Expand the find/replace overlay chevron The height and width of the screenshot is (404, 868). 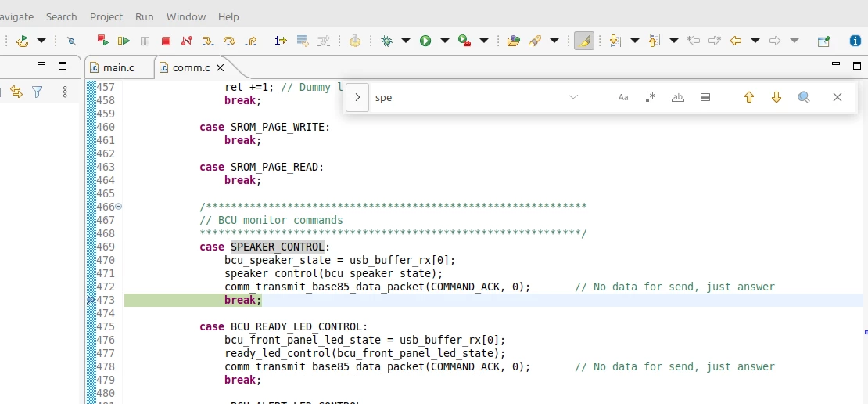(x=357, y=98)
